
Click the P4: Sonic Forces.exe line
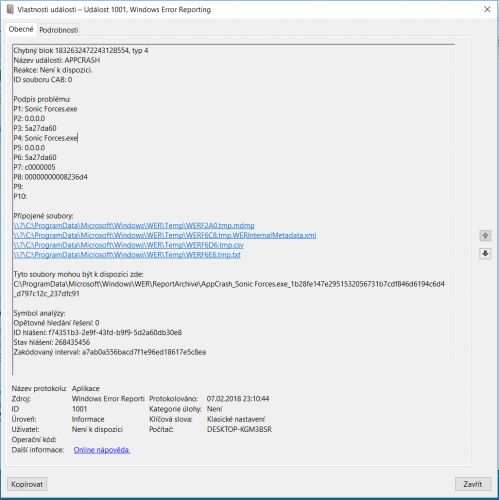(x=45, y=138)
